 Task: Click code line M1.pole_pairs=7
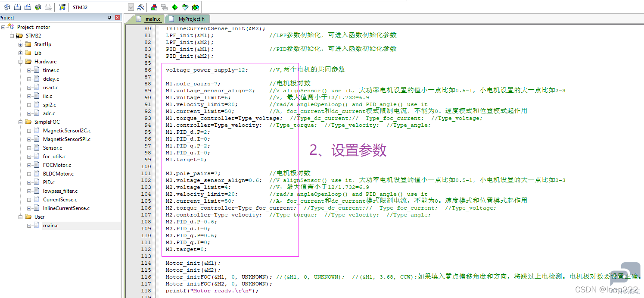click(x=193, y=84)
